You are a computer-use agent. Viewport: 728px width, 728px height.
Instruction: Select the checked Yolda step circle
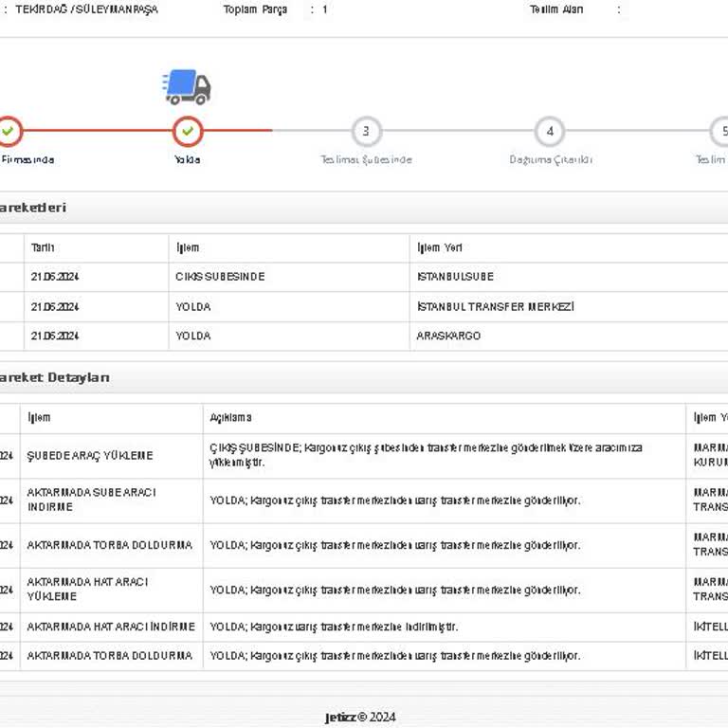pyautogui.click(x=188, y=131)
